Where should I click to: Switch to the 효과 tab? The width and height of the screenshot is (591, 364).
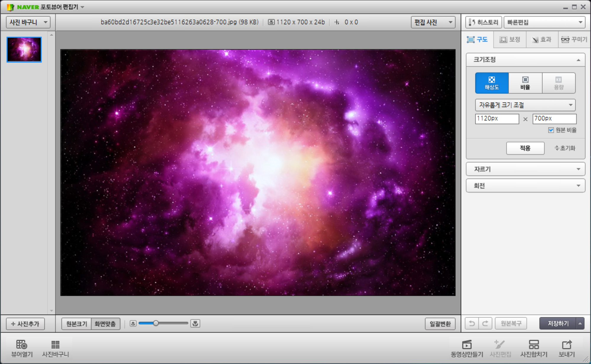point(542,40)
